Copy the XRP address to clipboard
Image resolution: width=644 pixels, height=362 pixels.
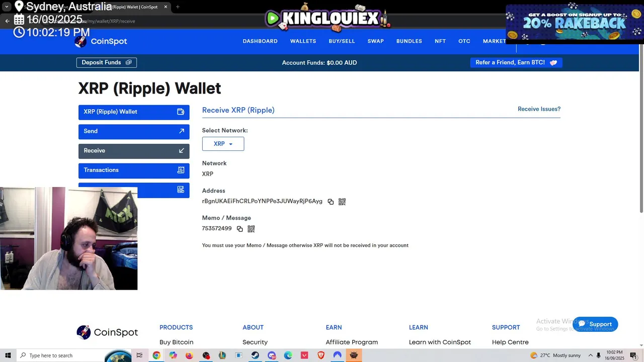(331, 202)
